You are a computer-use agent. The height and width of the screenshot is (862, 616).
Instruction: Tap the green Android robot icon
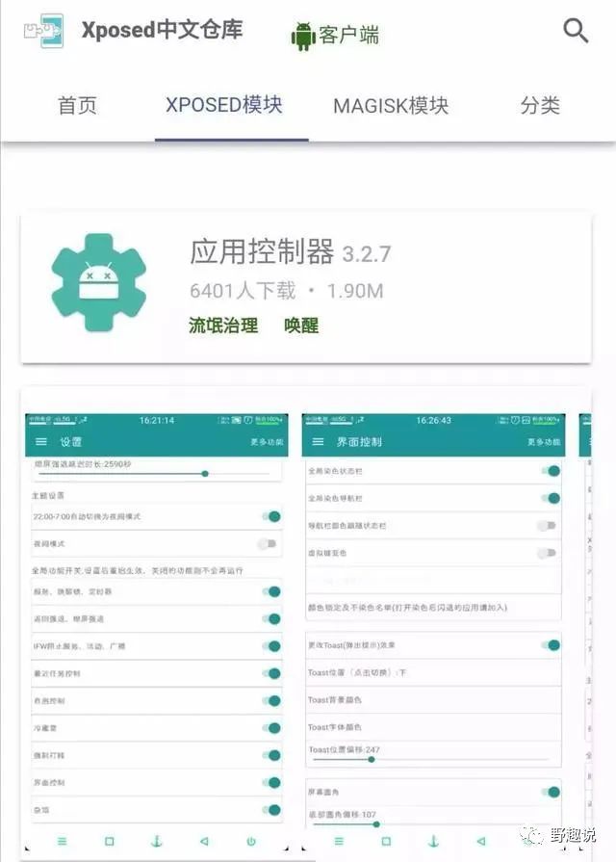[303, 37]
